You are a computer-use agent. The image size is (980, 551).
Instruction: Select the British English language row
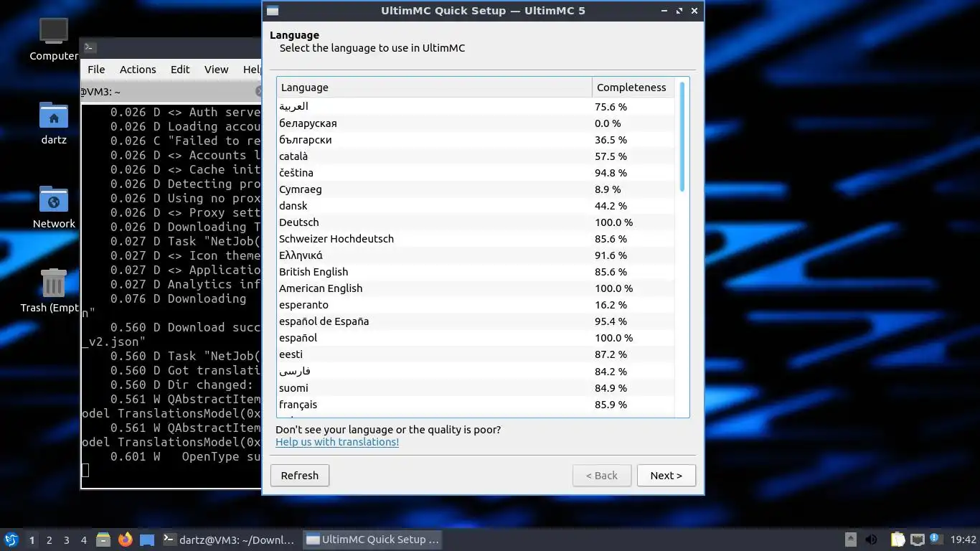[475, 272]
